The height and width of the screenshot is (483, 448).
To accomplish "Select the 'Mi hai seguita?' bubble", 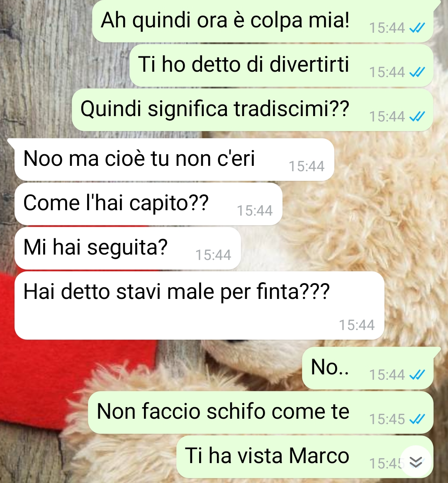I will pos(128,248).
